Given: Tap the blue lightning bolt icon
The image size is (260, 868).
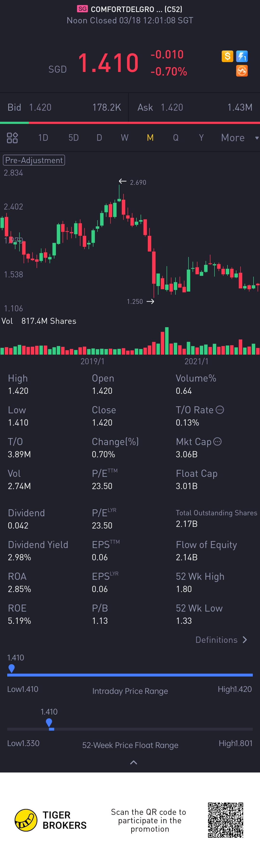Looking at the screenshot, I should point(242,56).
